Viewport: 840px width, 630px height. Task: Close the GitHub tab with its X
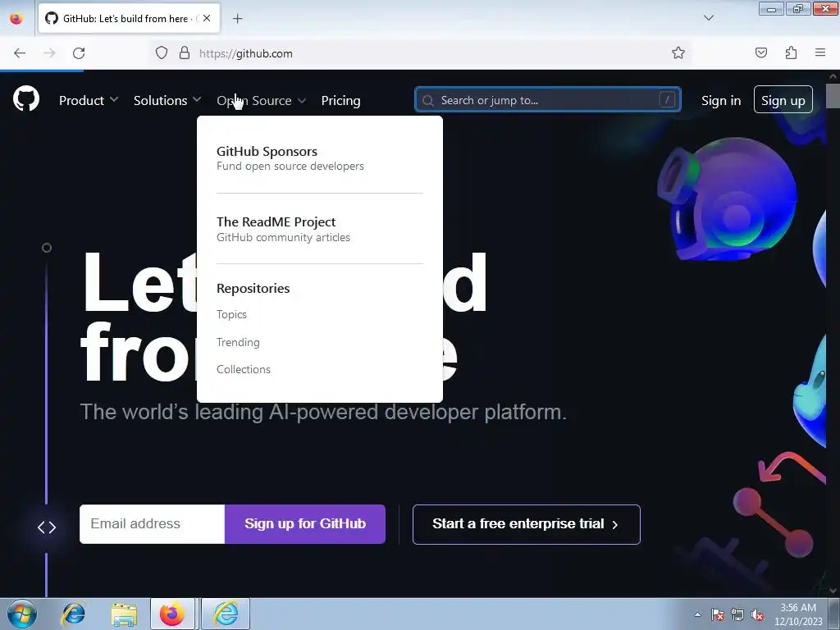tap(207, 18)
